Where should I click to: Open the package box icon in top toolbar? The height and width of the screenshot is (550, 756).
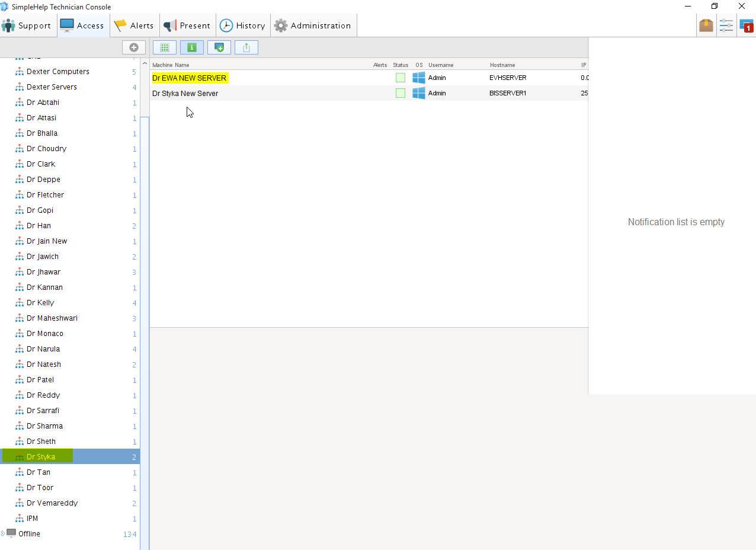pos(706,25)
